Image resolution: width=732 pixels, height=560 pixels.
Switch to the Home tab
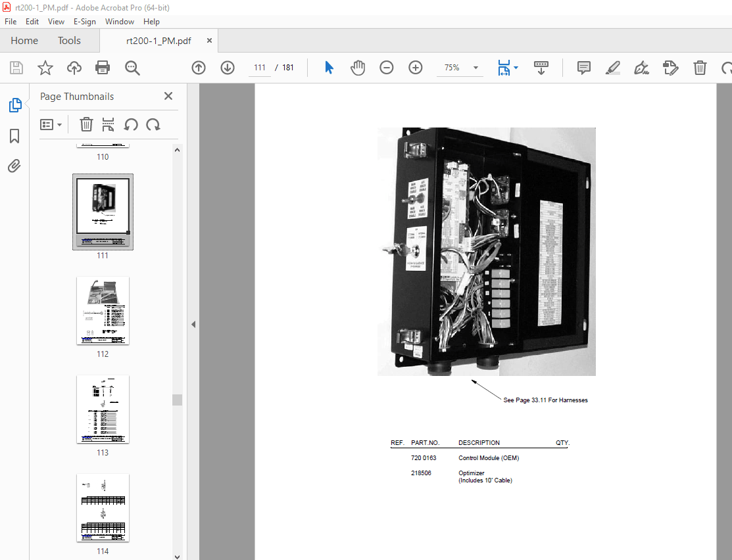point(24,40)
